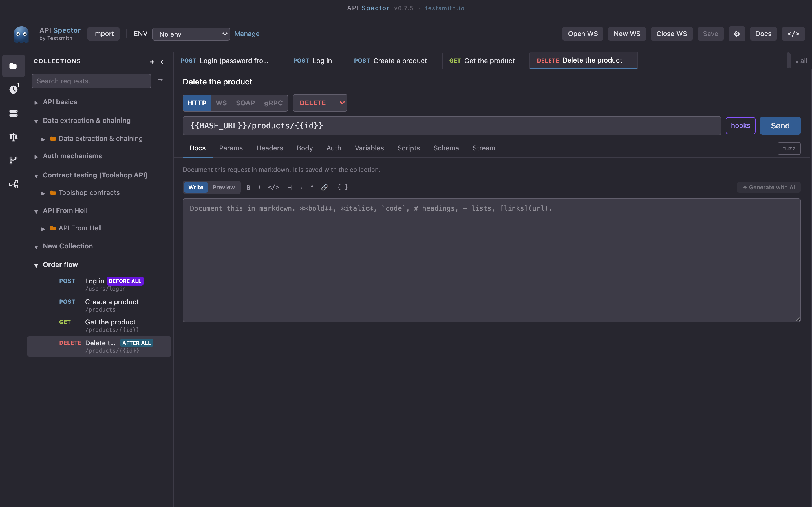Insert link with the link toolbar icon
Viewport: 812px width, 507px height.
324,187
